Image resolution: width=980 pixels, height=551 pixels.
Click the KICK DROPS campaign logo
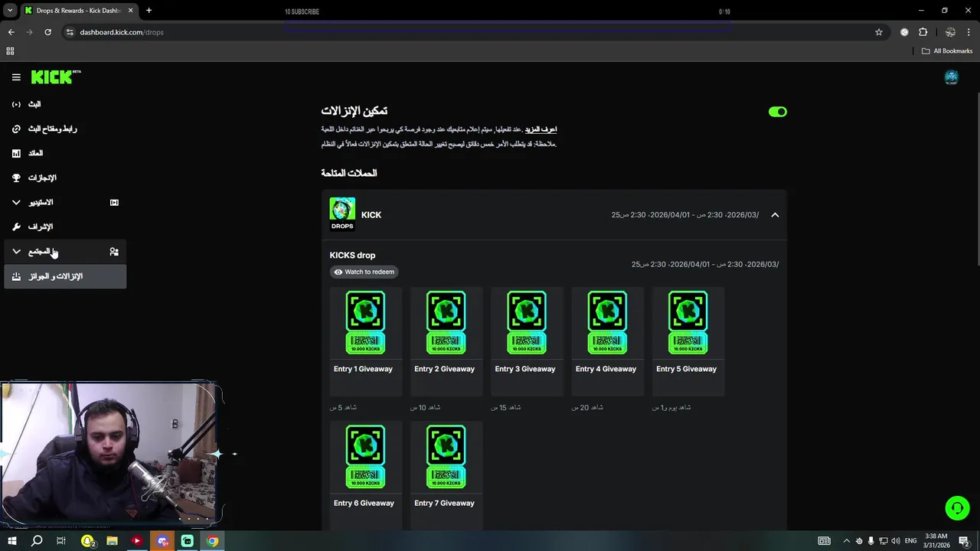click(342, 214)
